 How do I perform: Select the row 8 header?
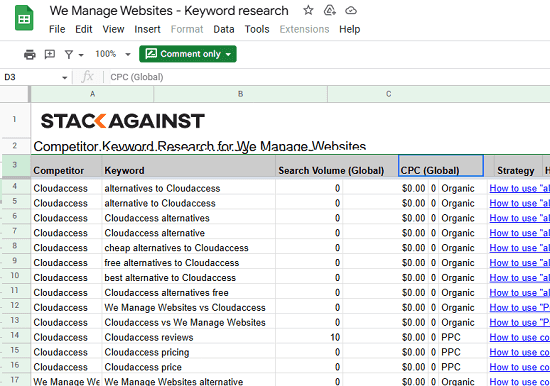(15, 246)
